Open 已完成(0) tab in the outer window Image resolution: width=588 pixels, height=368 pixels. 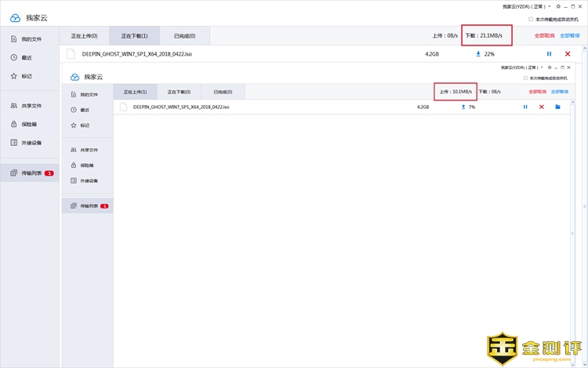pyautogui.click(x=184, y=36)
